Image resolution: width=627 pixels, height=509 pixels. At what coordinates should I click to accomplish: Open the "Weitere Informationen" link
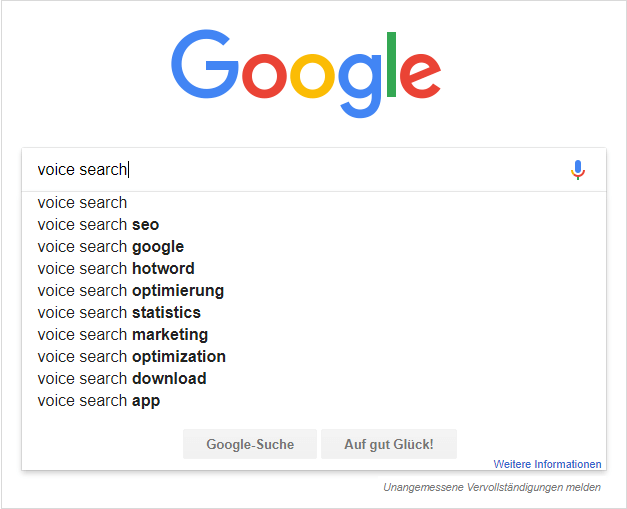(547, 464)
